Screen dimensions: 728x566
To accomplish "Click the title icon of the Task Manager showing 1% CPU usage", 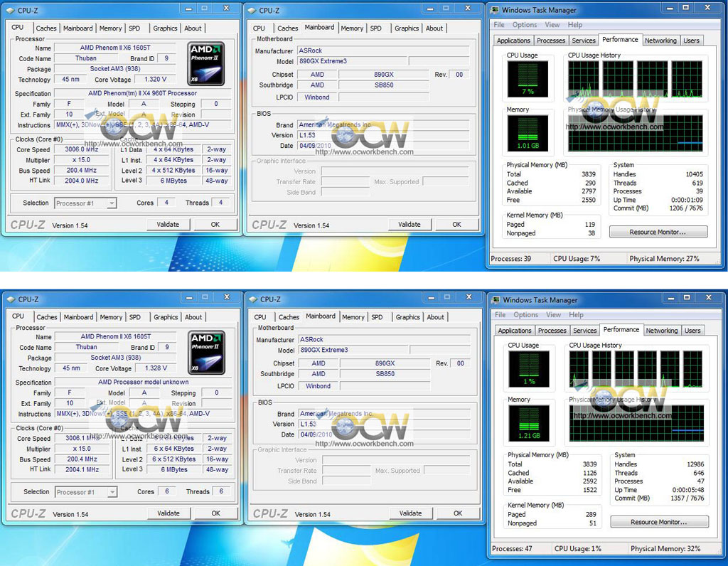I will (x=496, y=300).
